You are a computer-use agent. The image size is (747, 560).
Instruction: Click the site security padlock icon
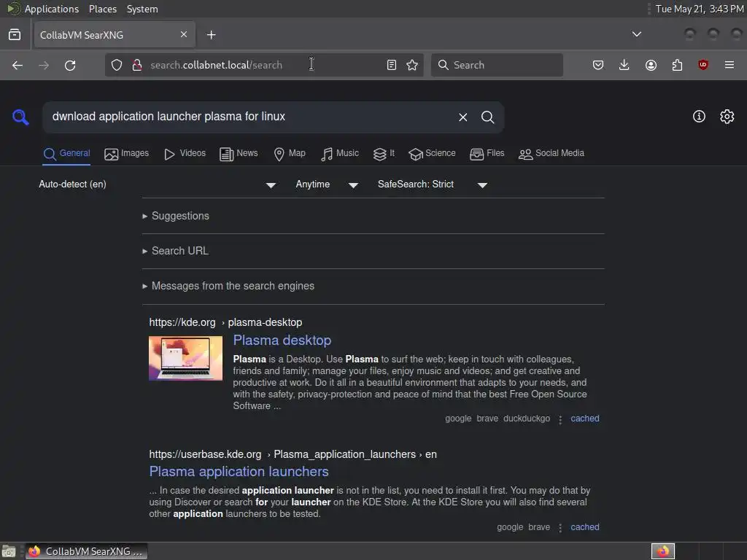137,65
